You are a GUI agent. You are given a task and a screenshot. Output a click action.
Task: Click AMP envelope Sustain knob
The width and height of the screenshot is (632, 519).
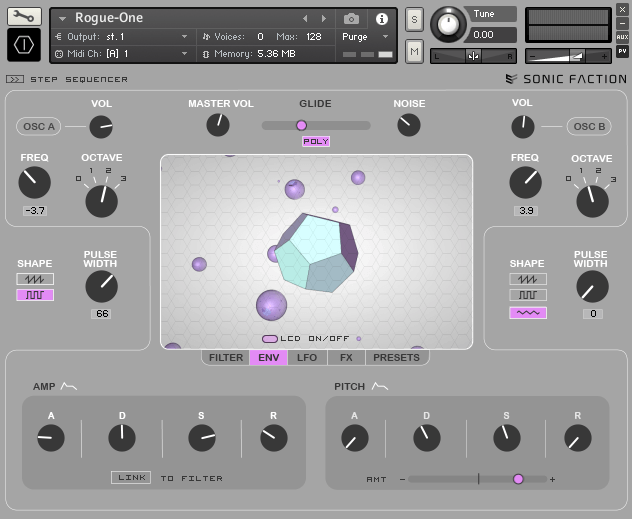[202, 438]
